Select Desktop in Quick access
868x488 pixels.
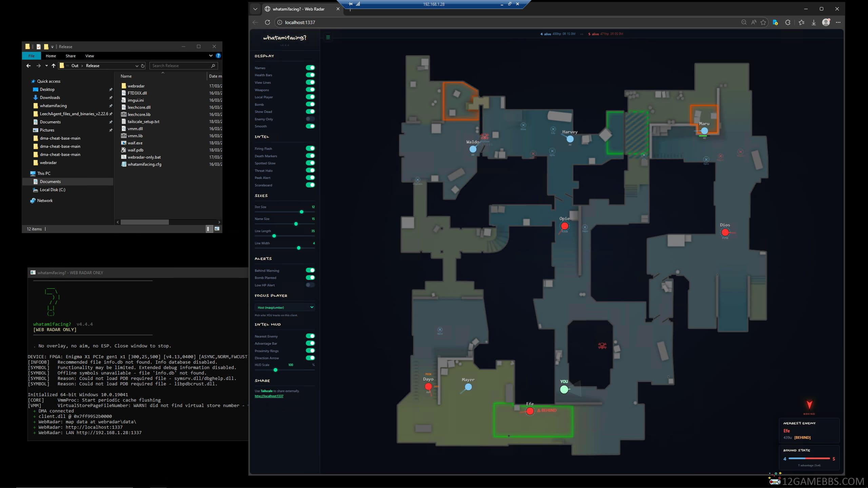click(x=47, y=89)
